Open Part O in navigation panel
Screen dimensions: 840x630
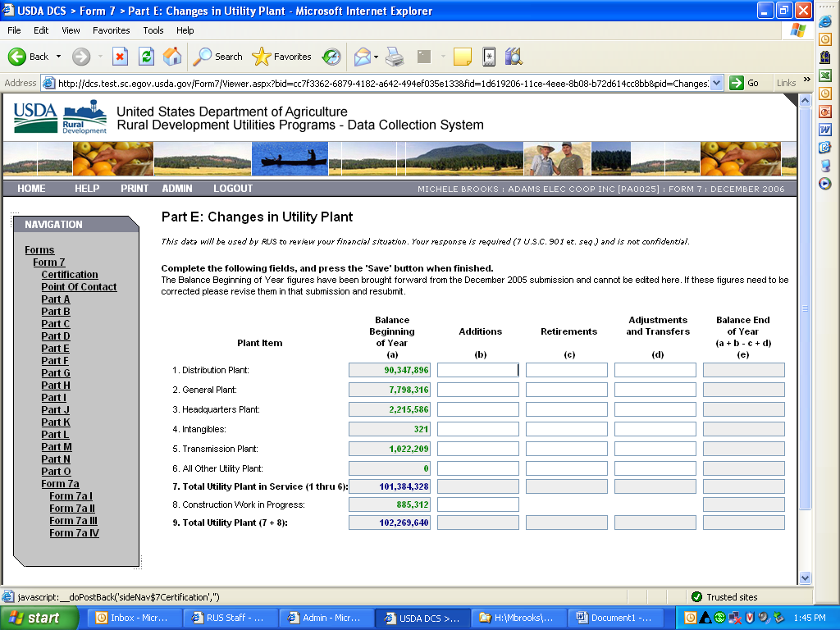57,472
